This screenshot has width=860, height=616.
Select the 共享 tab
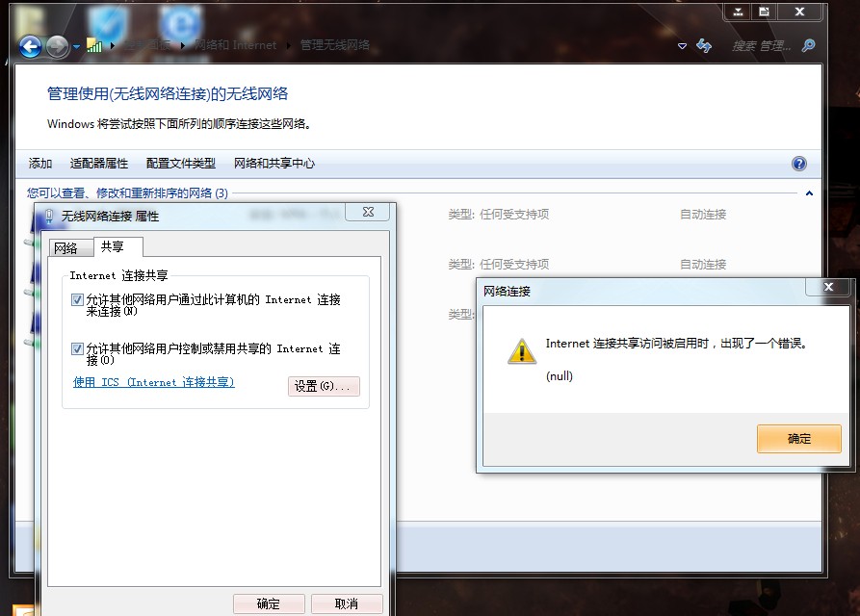click(118, 246)
